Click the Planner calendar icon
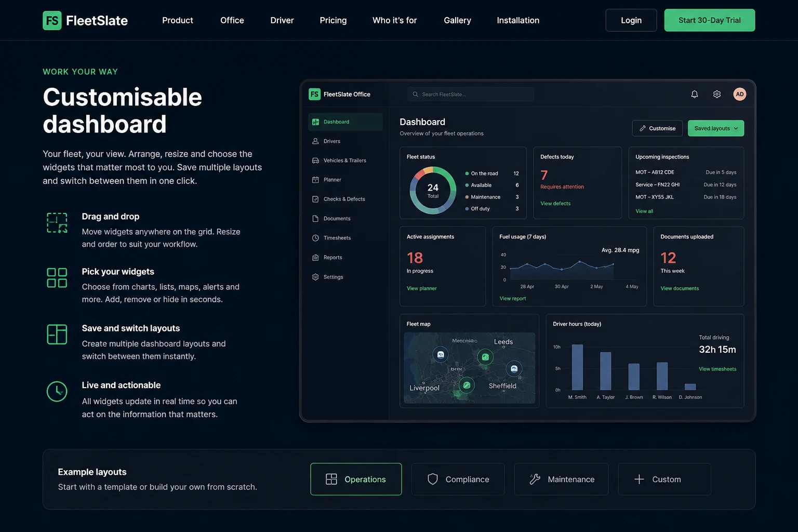798x532 pixels. [x=315, y=180]
